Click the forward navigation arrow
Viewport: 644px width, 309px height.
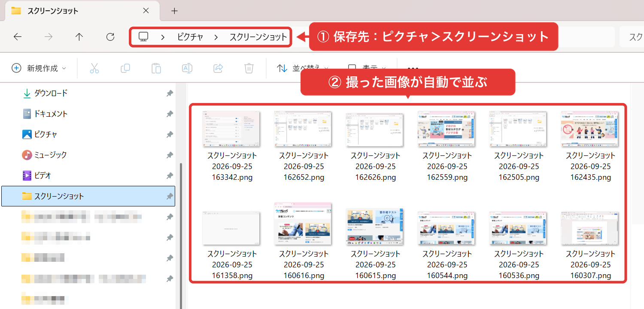pos(49,37)
